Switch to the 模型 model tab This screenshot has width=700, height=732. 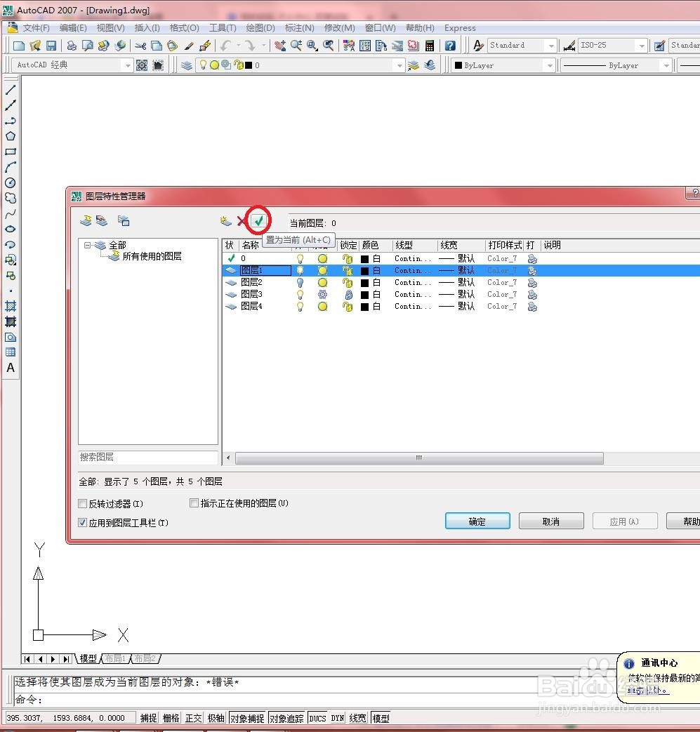[88, 658]
